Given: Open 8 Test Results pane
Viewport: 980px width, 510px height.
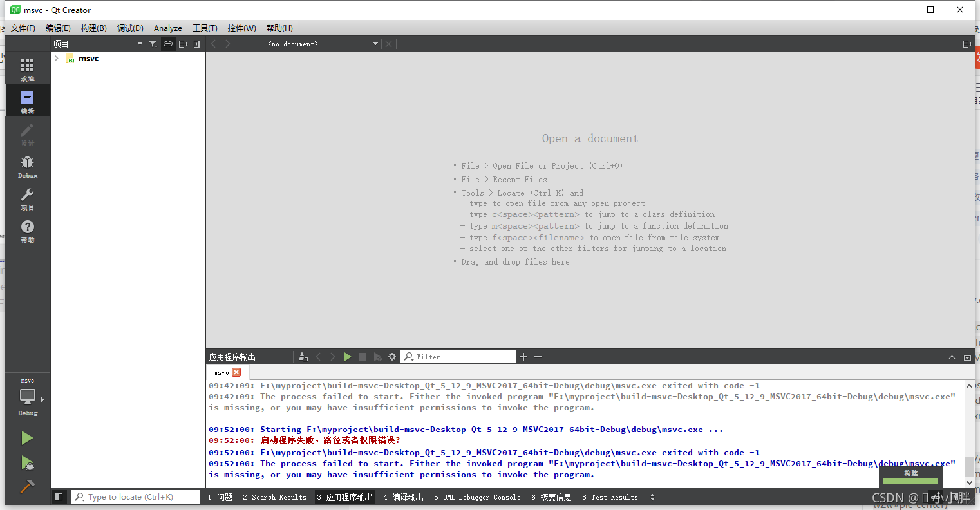Looking at the screenshot, I should (610, 497).
